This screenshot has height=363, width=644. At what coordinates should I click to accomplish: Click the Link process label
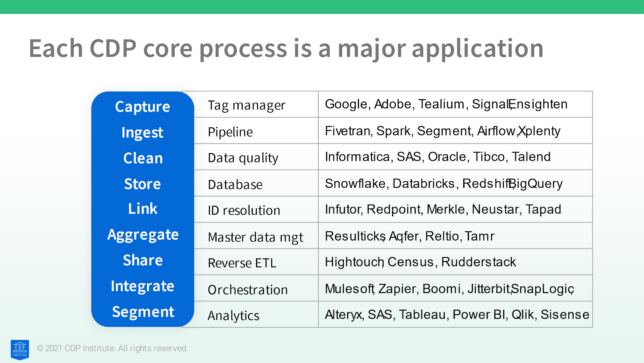(x=142, y=209)
